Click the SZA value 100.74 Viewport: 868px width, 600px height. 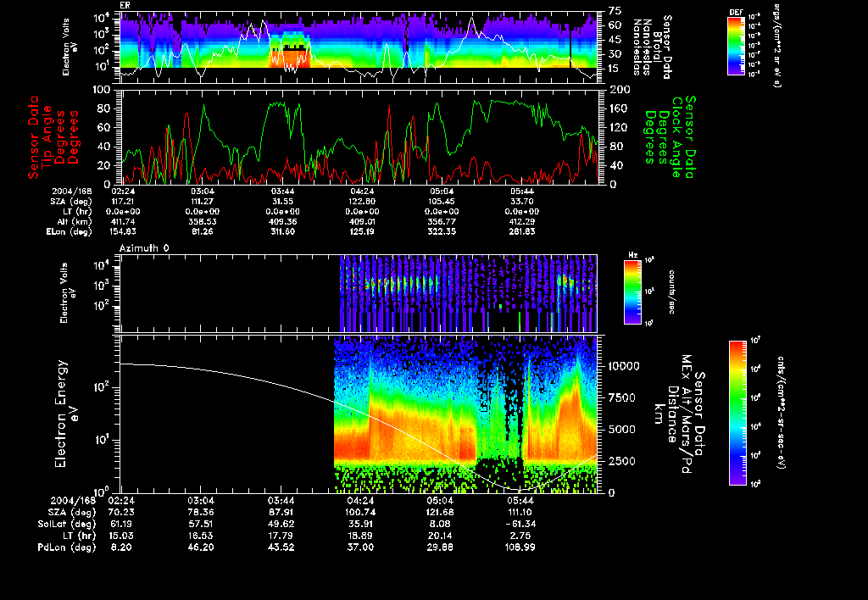[360, 513]
